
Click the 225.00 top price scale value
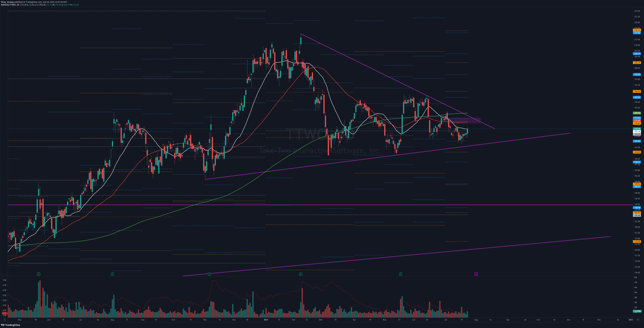(x=637, y=11)
